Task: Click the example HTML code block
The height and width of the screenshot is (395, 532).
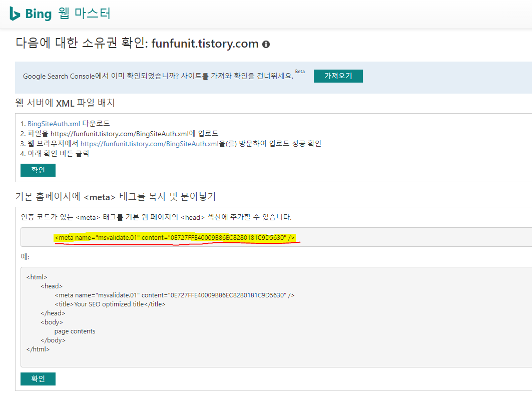Action: pos(276,317)
